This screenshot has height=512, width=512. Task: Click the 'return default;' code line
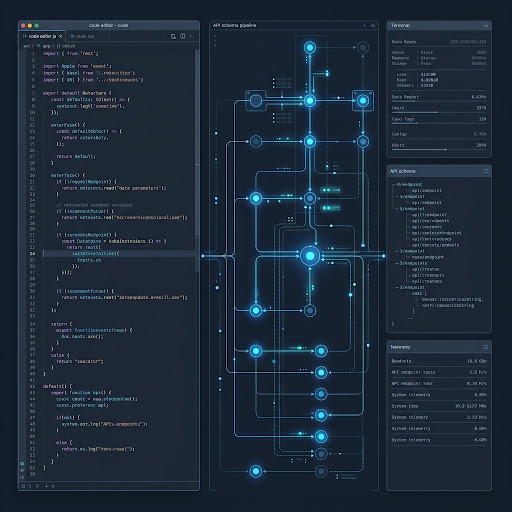[x=76, y=156]
